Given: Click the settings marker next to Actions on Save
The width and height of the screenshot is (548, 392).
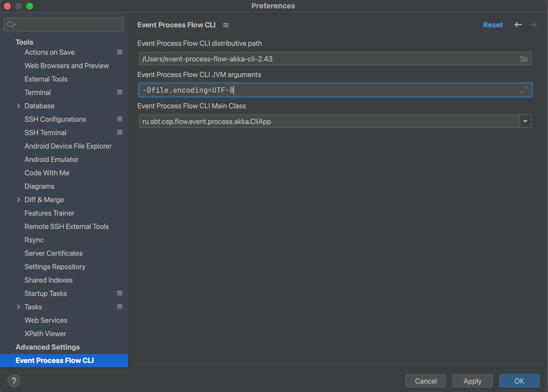Looking at the screenshot, I should tap(120, 52).
